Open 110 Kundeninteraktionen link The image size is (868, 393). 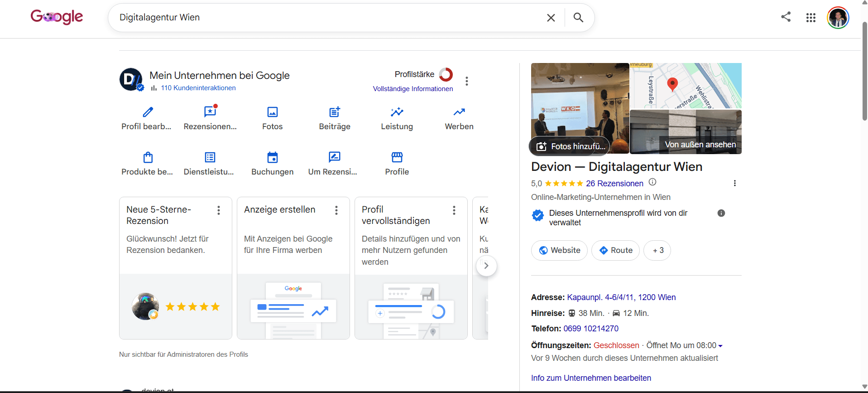pos(198,88)
